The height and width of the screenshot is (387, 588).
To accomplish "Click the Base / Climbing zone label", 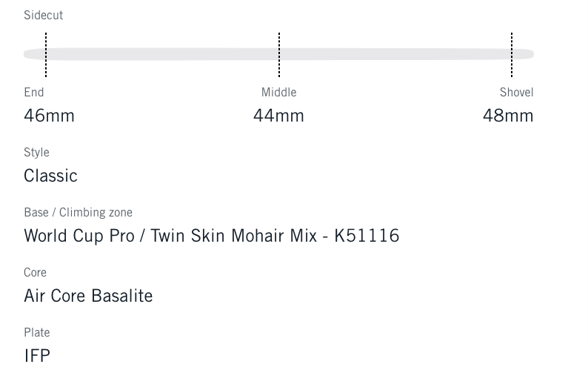I will (x=78, y=212).
